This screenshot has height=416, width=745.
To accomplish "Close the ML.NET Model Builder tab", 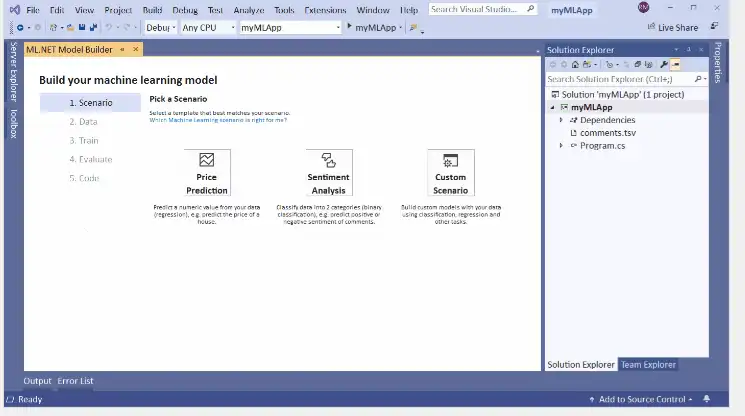I will [136, 49].
